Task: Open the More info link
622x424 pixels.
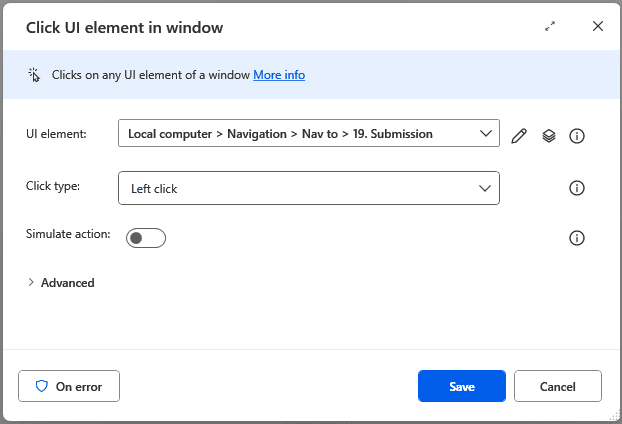Action: (279, 75)
